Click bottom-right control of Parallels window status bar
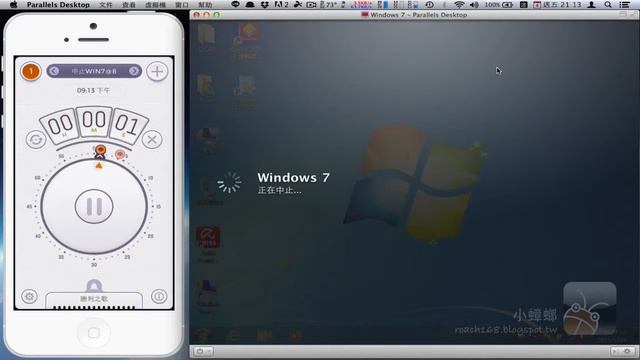The width and height of the screenshot is (640, 360). pos(623,351)
